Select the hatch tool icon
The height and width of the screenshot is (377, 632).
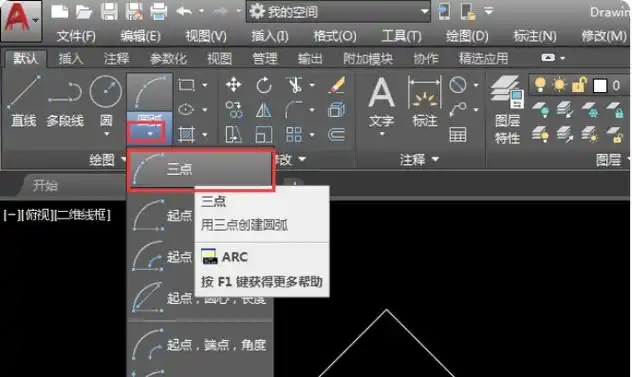click(x=186, y=134)
